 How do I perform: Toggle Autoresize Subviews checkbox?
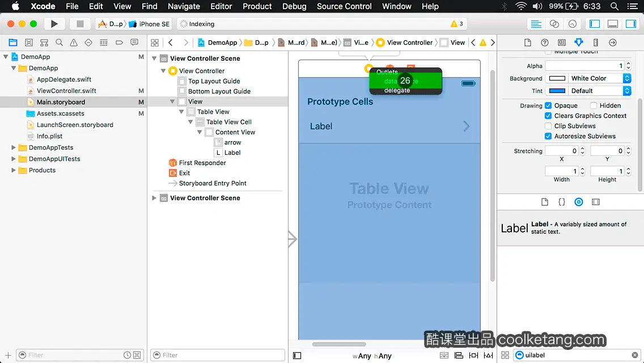click(x=548, y=136)
